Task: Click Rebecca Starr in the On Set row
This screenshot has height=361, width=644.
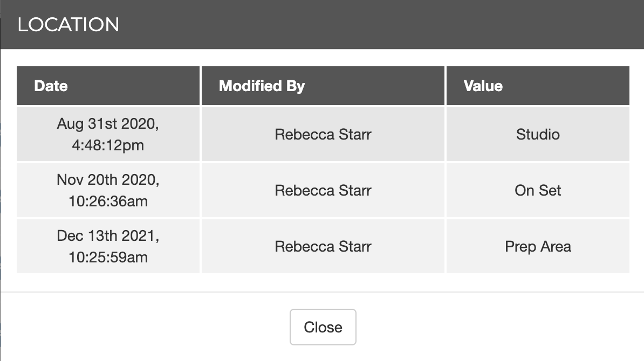Action: pyautogui.click(x=323, y=190)
